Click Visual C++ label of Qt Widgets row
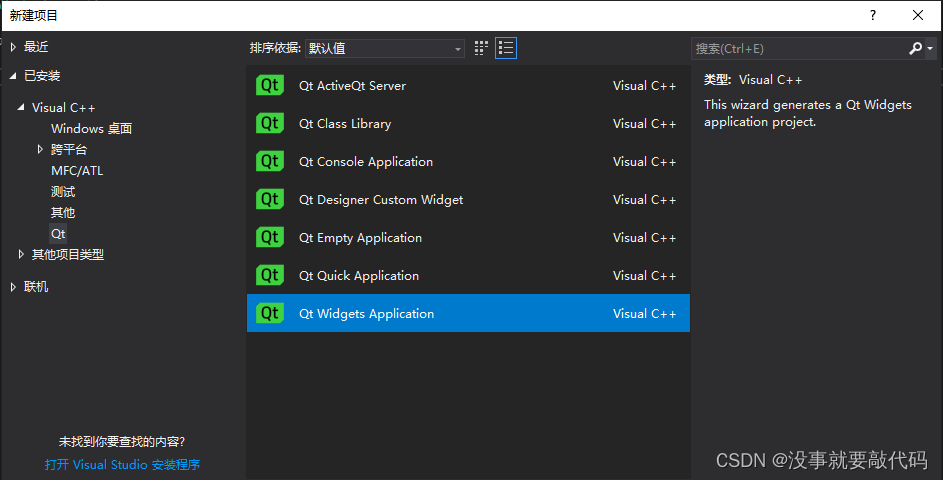943x480 pixels. click(x=644, y=313)
